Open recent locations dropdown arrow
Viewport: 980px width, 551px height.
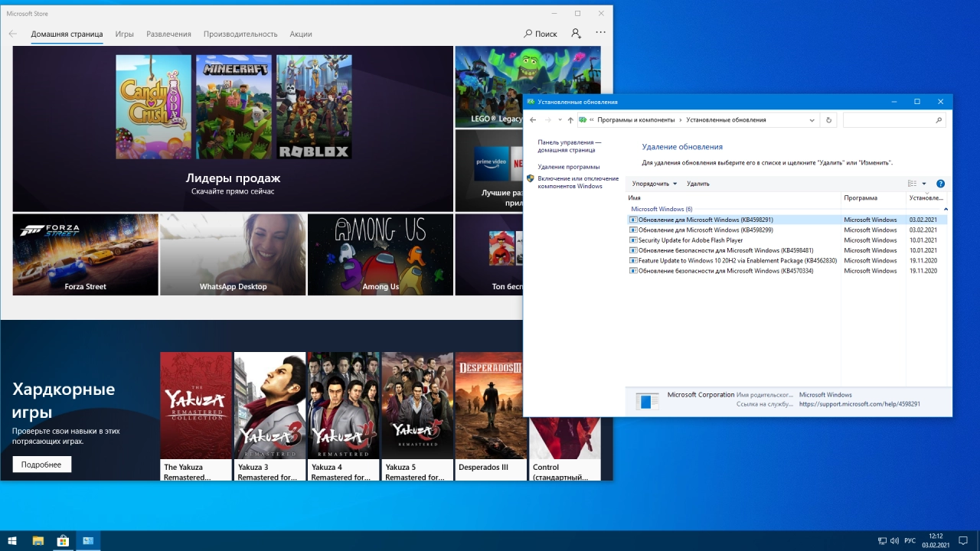[x=560, y=120]
